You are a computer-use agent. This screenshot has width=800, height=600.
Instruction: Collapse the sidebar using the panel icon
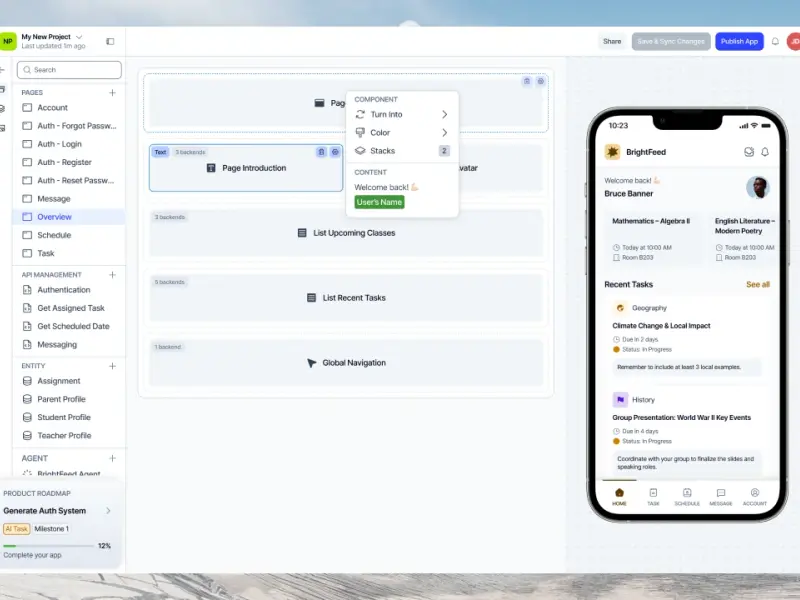pyautogui.click(x=110, y=41)
